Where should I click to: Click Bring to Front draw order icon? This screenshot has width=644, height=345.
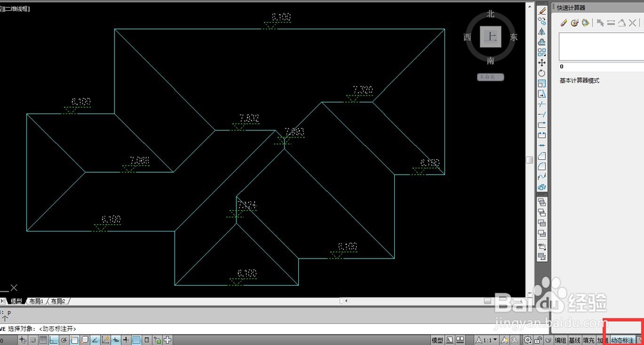[542, 202]
